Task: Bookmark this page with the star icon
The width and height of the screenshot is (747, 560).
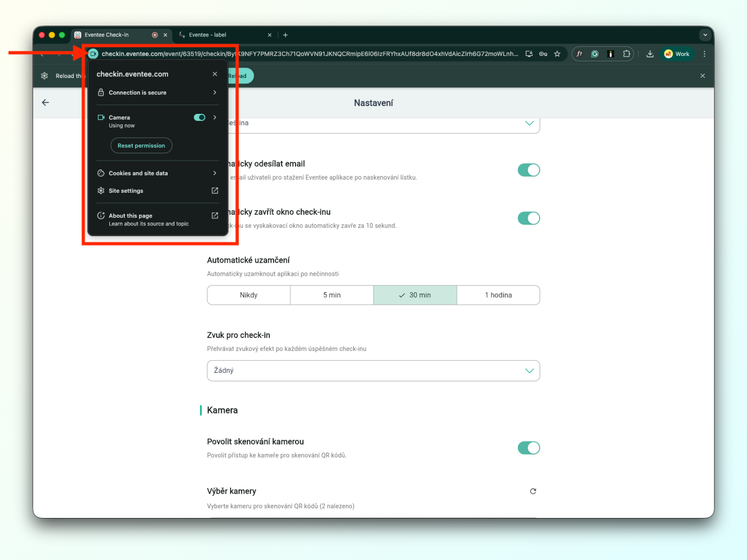Action: [557, 54]
